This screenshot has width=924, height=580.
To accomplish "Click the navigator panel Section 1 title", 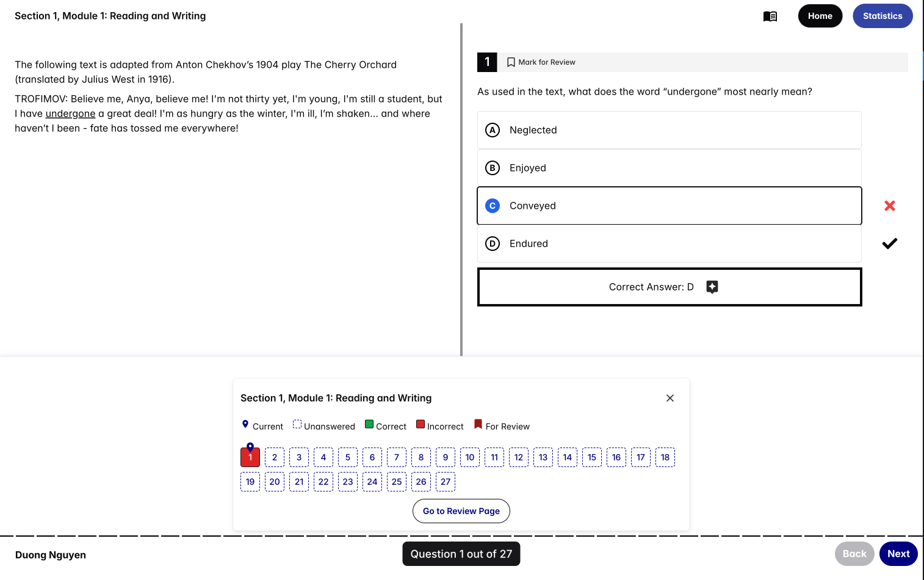I will (336, 398).
